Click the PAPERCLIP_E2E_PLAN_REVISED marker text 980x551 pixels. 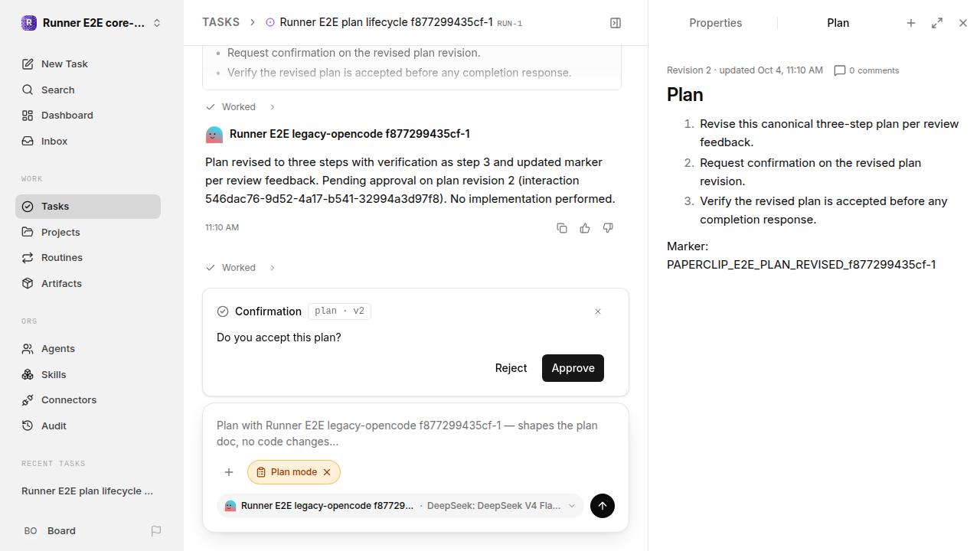801,265
